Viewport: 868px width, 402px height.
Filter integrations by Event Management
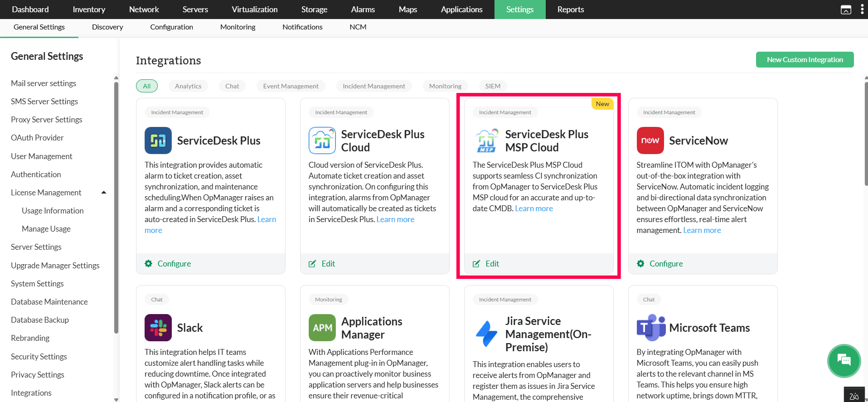pos(291,86)
